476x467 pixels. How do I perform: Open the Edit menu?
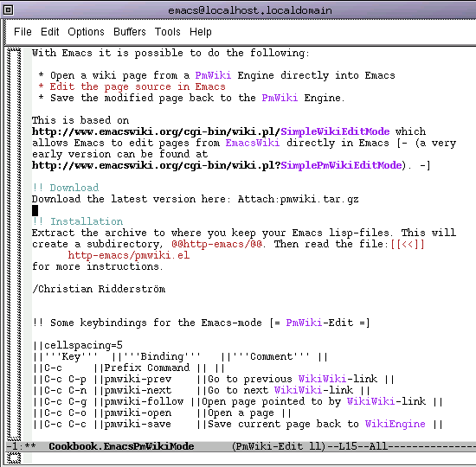(x=50, y=31)
